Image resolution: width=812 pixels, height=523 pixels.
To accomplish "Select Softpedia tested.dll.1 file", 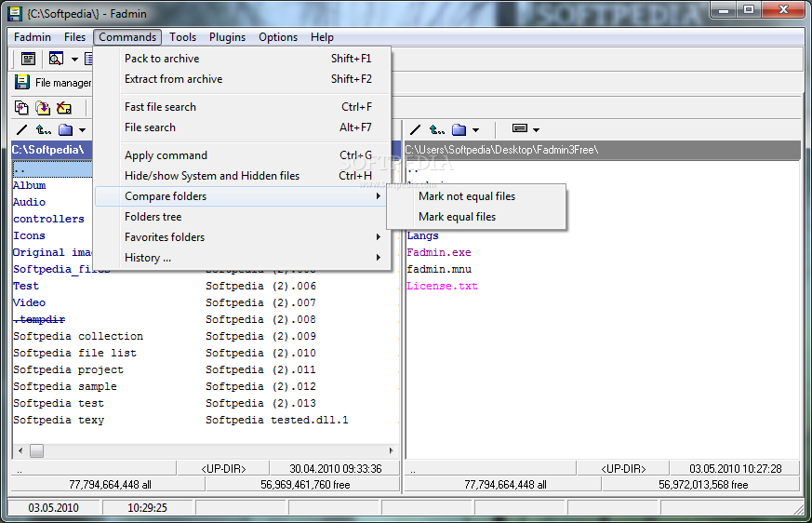I will [x=277, y=420].
